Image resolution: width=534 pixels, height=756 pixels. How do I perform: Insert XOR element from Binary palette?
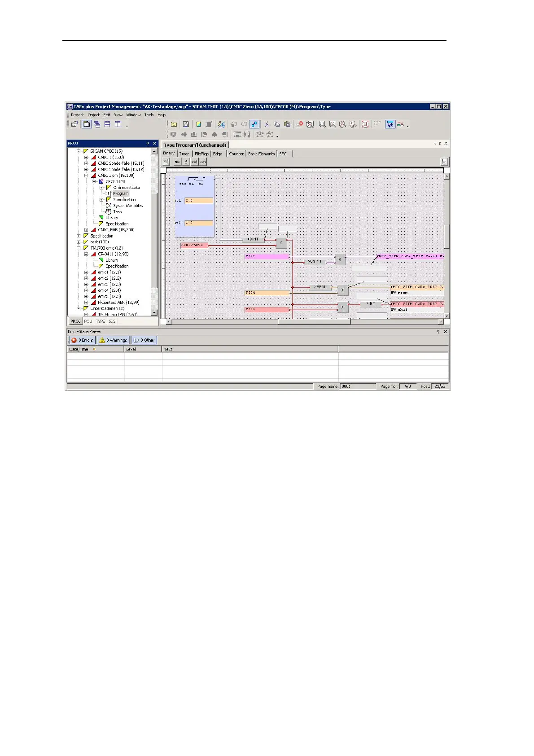tap(203, 162)
